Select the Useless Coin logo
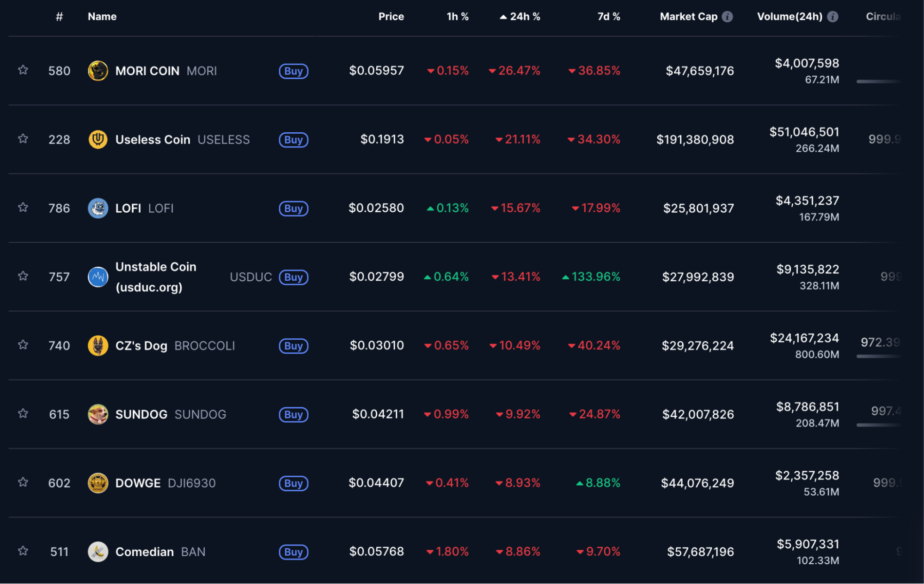 pos(98,139)
